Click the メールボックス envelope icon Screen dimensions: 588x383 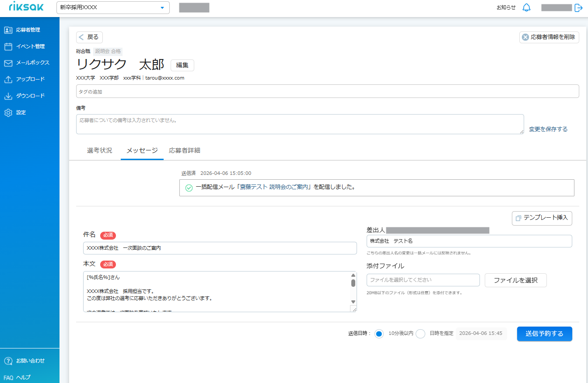[x=8, y=63]
